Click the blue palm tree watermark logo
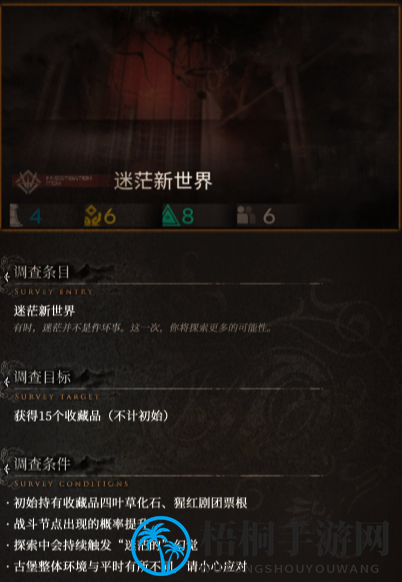 (x=161, y=546)
